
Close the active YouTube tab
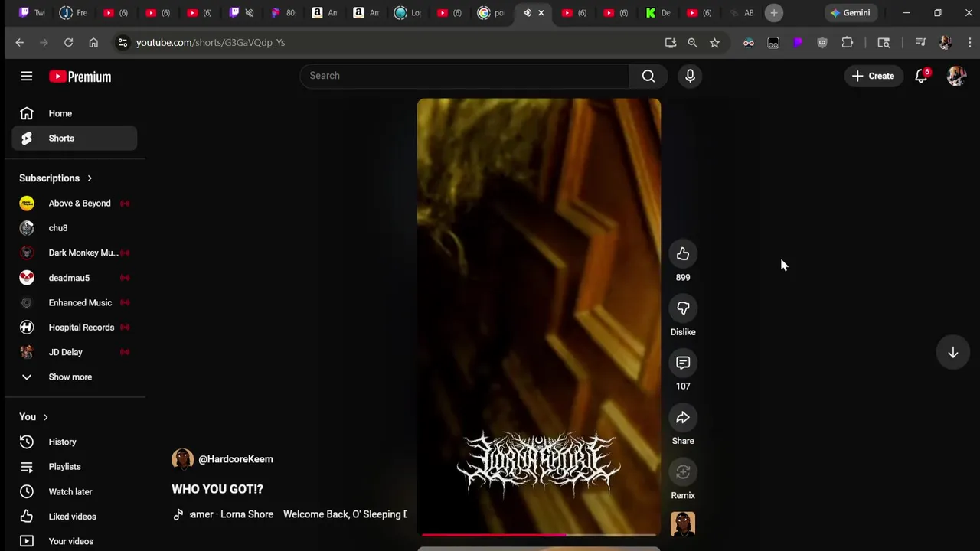541,13
